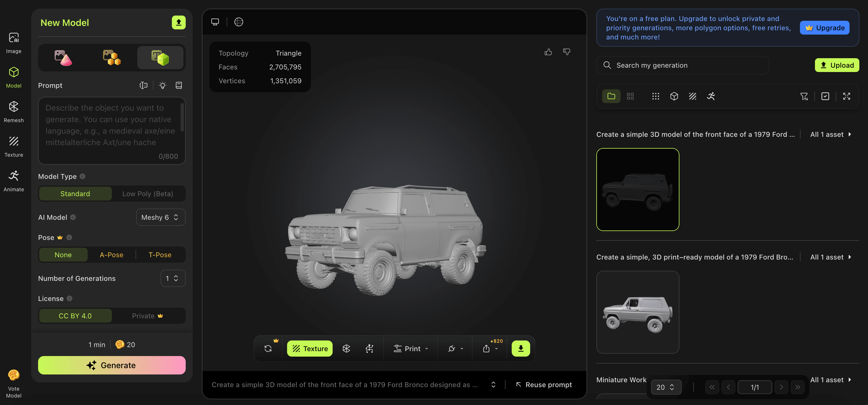The image size is (868, 405).
Task: Click Reuse prompt link
Action: coord(544,385)
